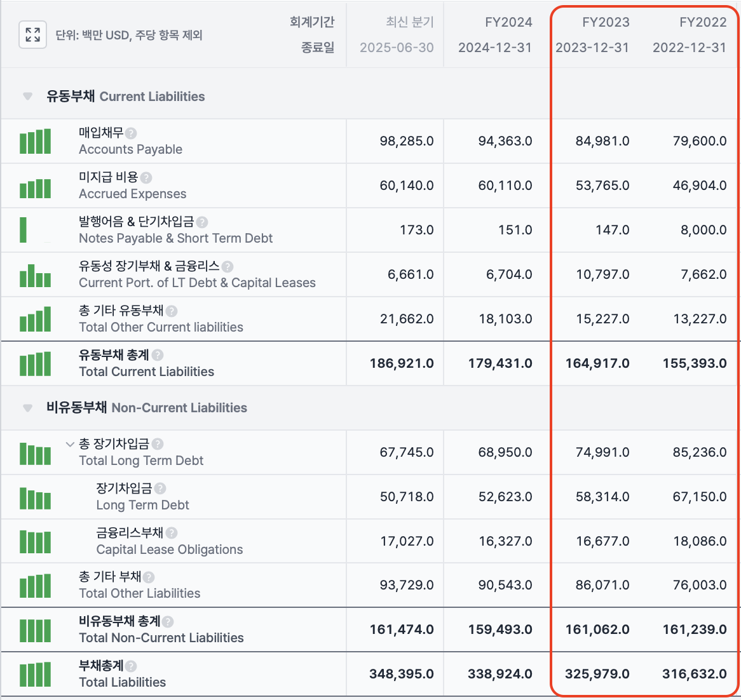
Task: Open Accrued Expenses mini bar chart
Action: (35, 189)
